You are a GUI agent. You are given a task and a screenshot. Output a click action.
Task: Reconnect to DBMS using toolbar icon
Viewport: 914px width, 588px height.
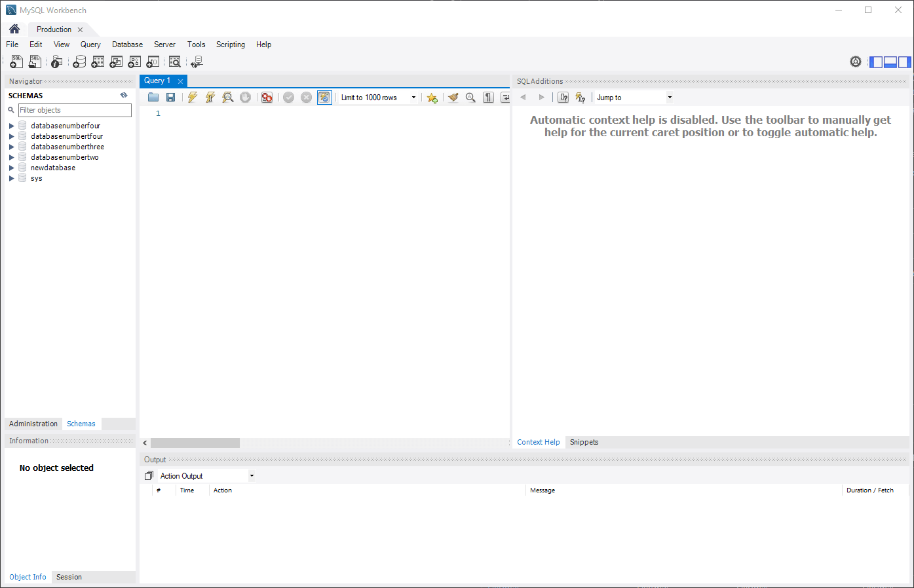click(x=197, y=62)
